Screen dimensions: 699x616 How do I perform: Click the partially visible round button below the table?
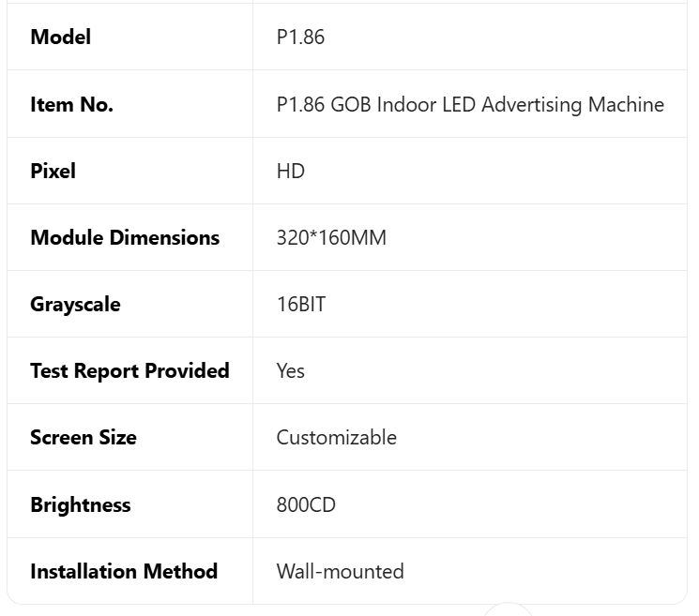pyautogui.click(x=508, y=609)
